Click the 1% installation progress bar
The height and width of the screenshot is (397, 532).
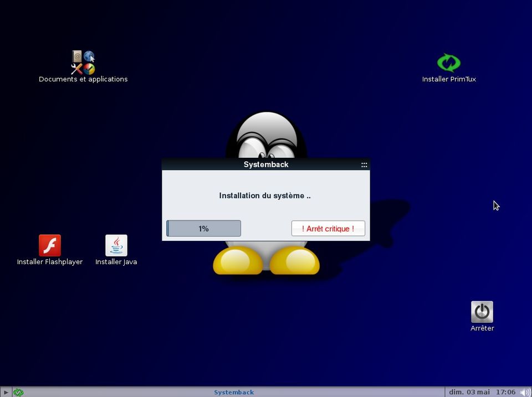pos(203,228)
